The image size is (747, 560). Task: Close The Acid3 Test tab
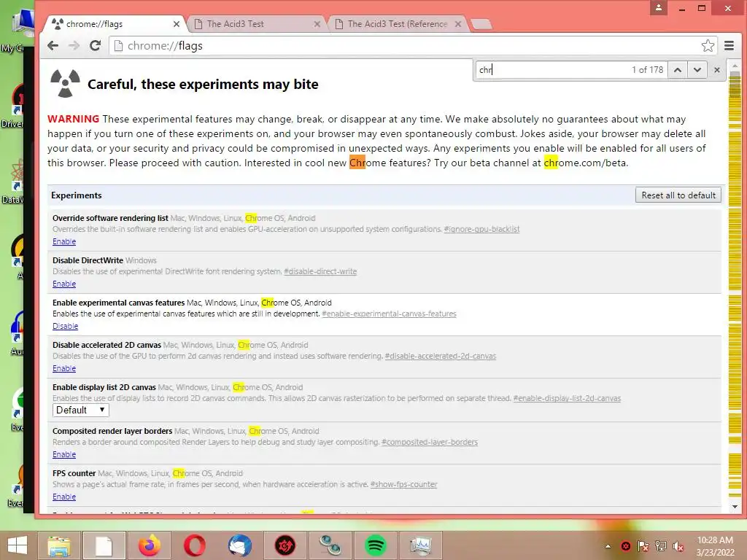317,24
